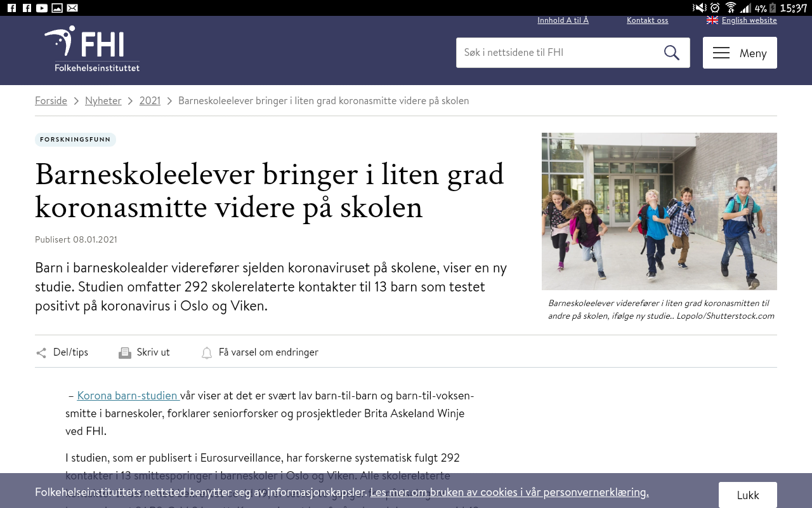The image size is (812, 508).
Task: Dismiss cookie banner with Lukk button
Action: click(747, 495)
